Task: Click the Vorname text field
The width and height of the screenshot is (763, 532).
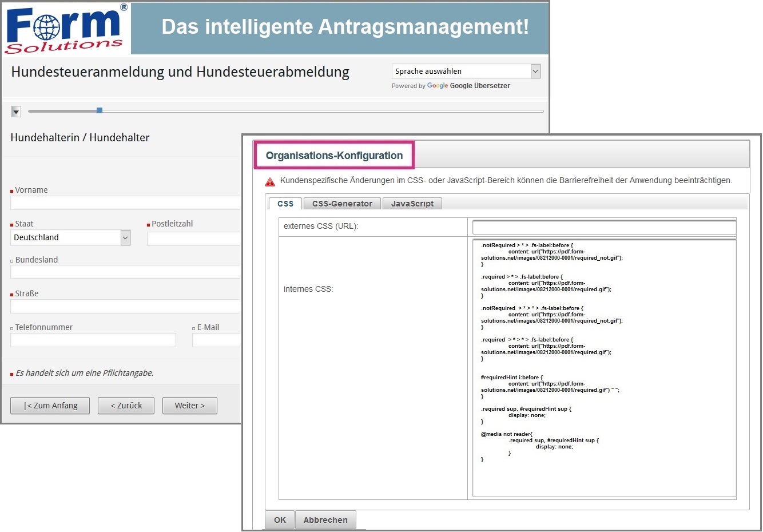Action: 125,203
